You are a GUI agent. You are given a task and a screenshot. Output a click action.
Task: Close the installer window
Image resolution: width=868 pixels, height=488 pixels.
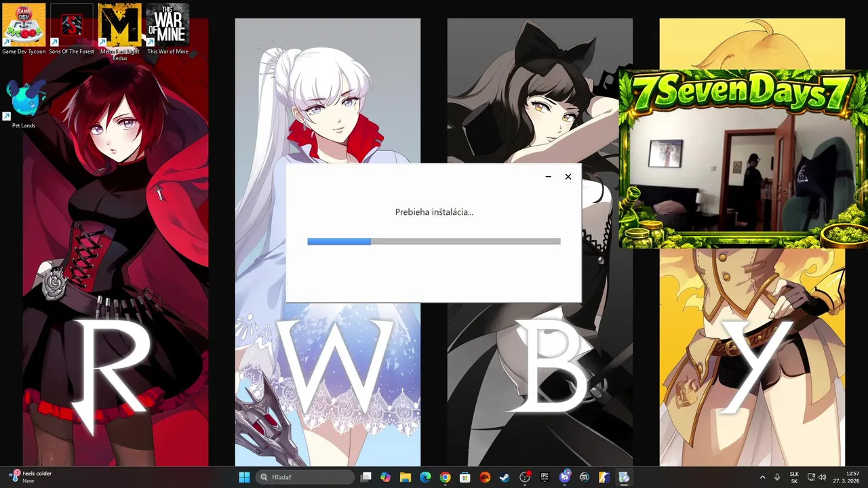point(568,177)
